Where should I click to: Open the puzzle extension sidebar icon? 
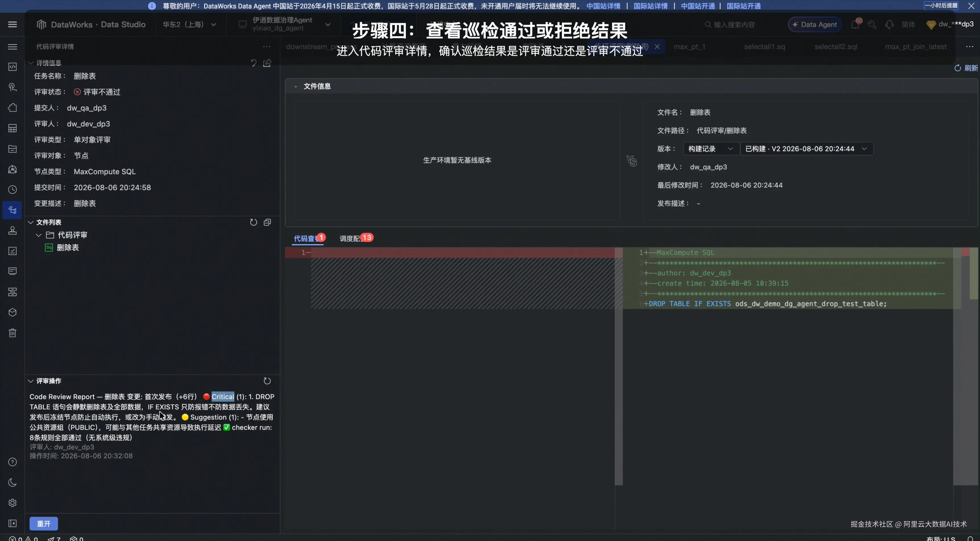(13, 108)
